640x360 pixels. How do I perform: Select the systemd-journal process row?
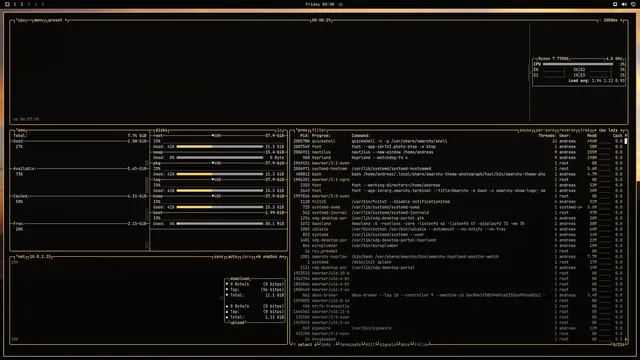click(458, 213)
